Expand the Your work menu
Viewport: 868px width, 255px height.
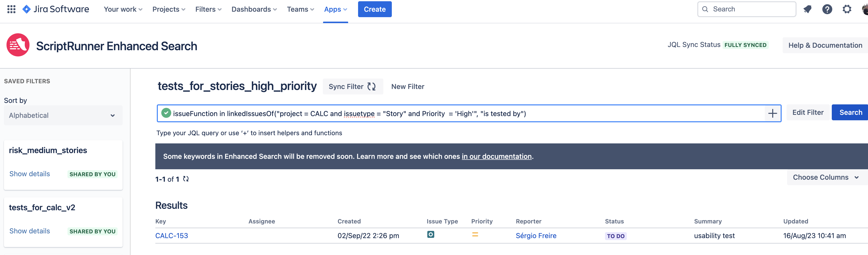click(x=123, y=9)
